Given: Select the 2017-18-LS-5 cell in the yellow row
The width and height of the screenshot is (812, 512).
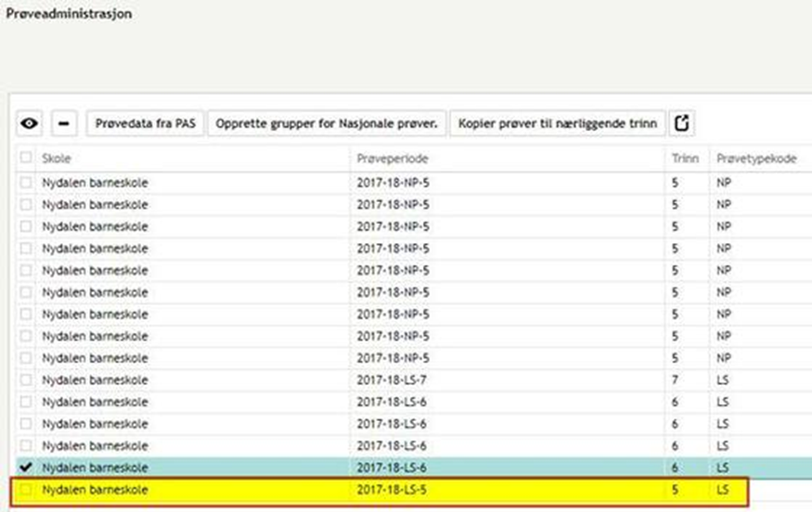Looking at the screenshot, I should coord(393,490).
